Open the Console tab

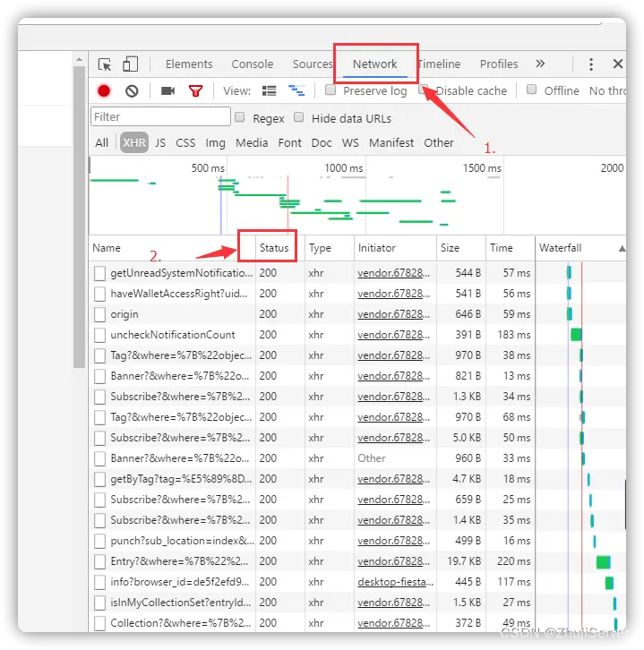pyautogui.click(x=252, y=64)
